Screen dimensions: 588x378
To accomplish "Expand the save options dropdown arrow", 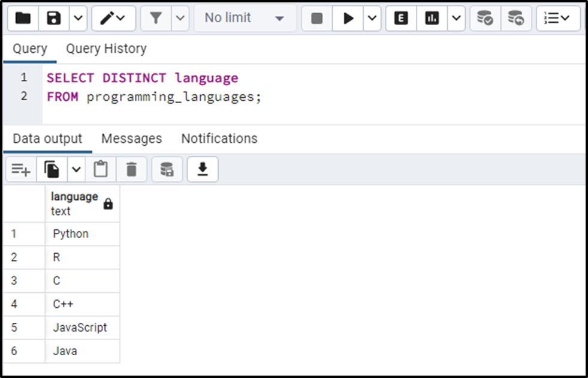I will tap(78, 18).
